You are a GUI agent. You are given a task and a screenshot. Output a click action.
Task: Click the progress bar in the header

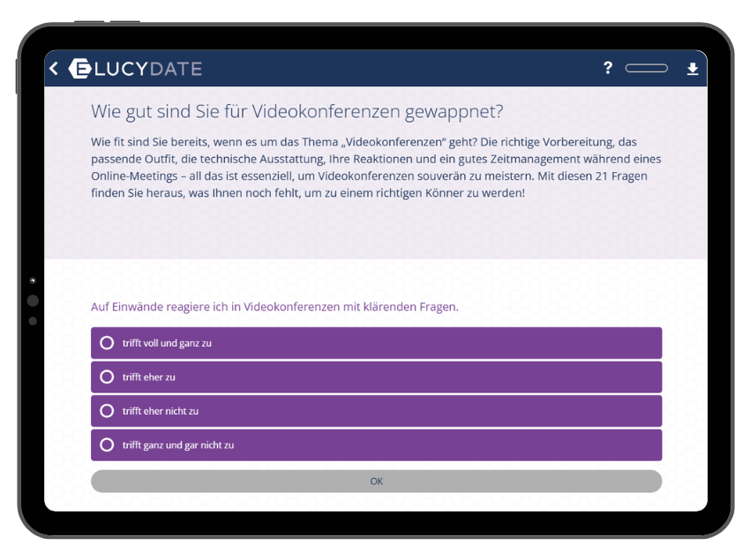pos(646,69)
